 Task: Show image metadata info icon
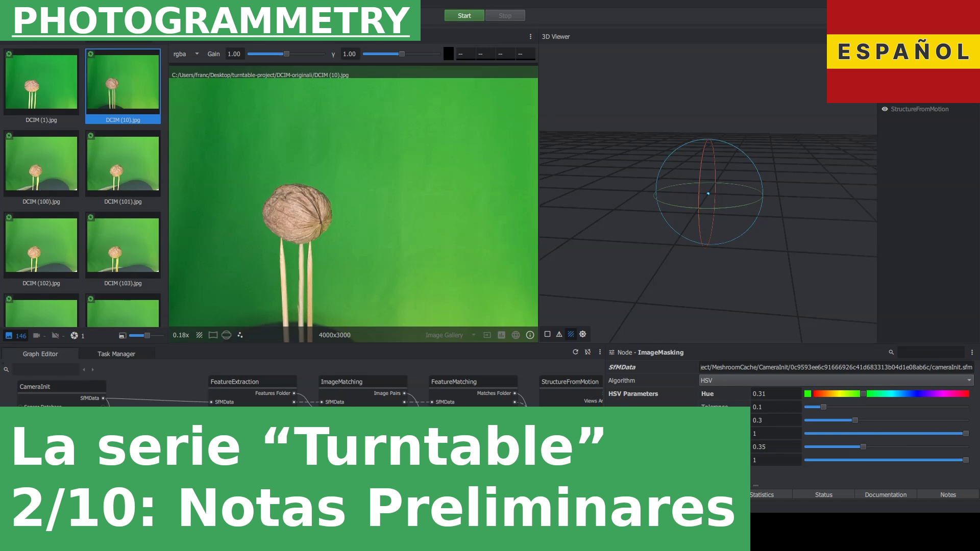[530, 335]
